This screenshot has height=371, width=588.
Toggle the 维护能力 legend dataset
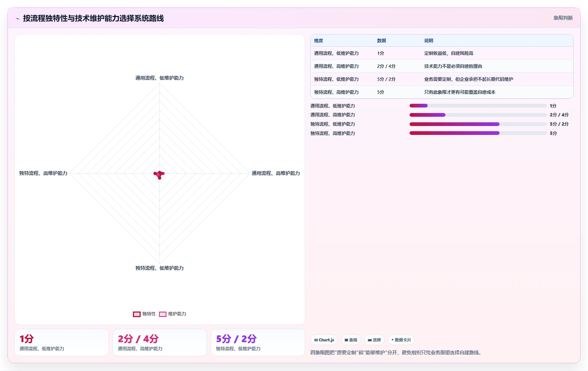pos(173,314)
